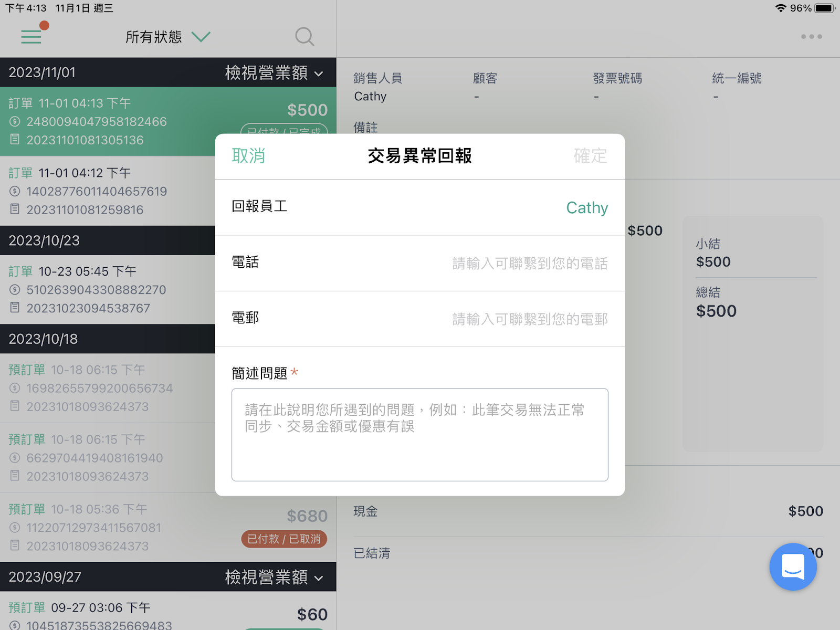
Task: Tap the 2023/10/18 date header
Action: tap(108, 339)
